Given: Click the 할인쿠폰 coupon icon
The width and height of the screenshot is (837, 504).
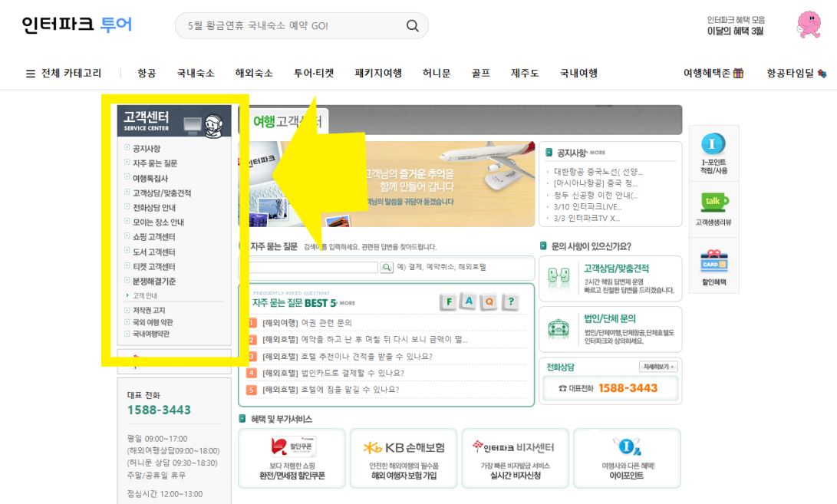Looking at the screenshot, I should pyautogui.click(x=293, y=446).
